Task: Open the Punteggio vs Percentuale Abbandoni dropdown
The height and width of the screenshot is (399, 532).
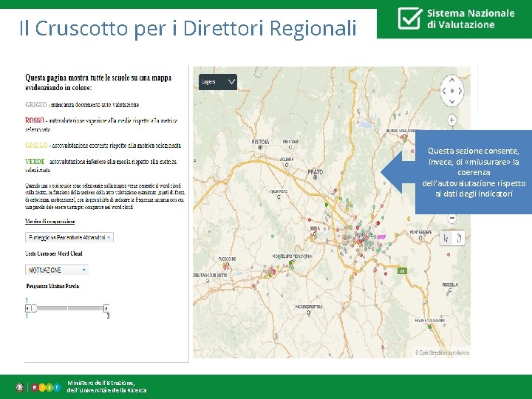Action: [x=69, y=237]
